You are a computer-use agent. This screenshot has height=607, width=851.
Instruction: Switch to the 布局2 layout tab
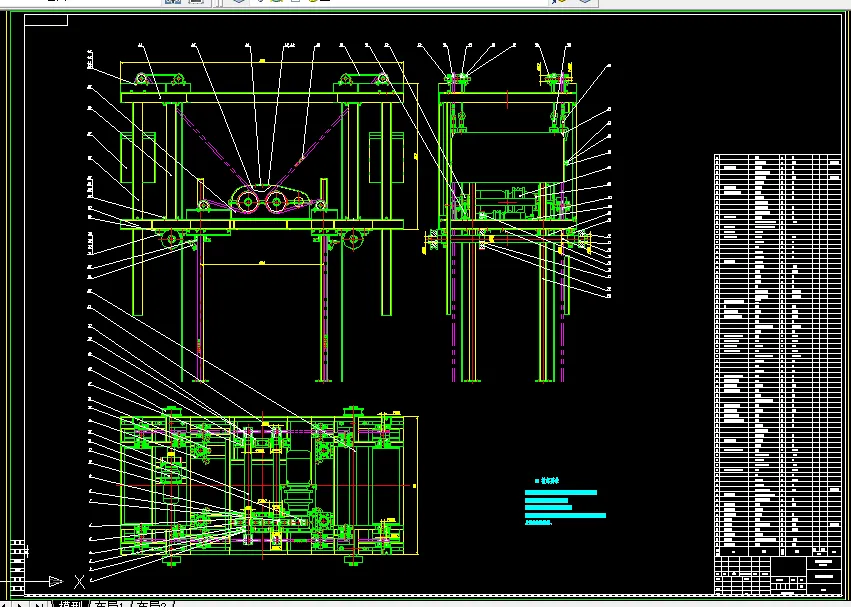pyautogui.click(x=153, y=604)
